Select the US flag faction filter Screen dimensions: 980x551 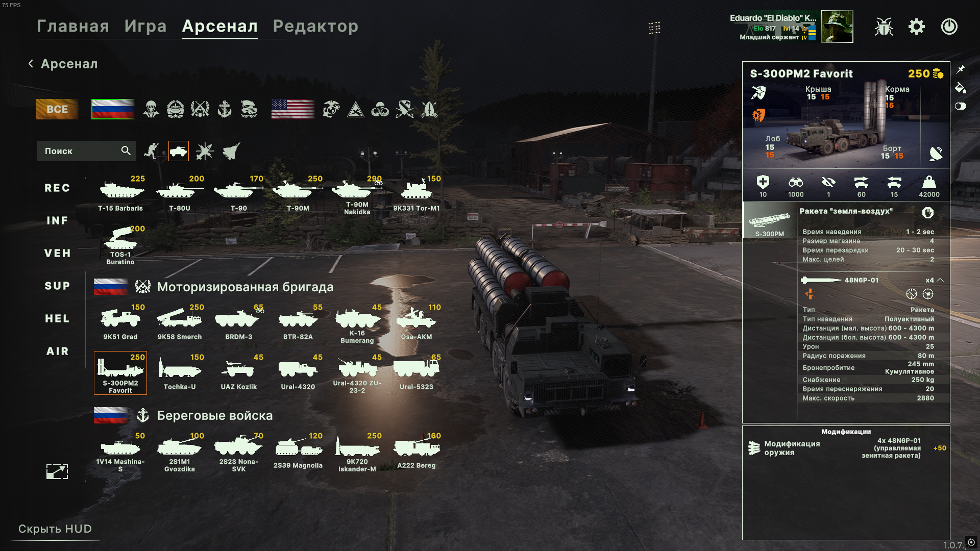pos(293,109)
